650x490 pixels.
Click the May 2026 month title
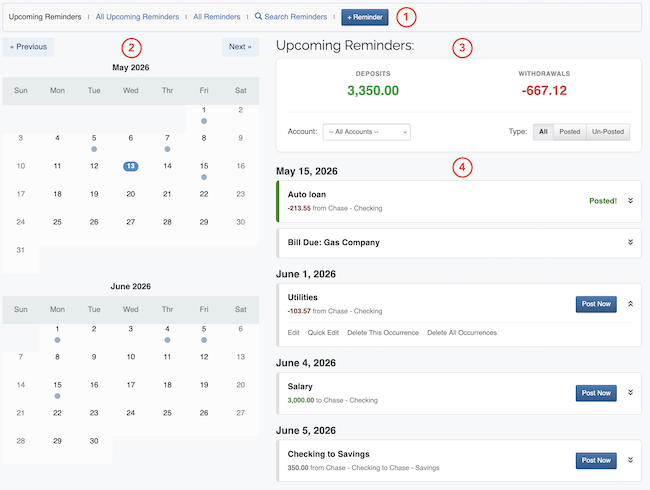131,67
